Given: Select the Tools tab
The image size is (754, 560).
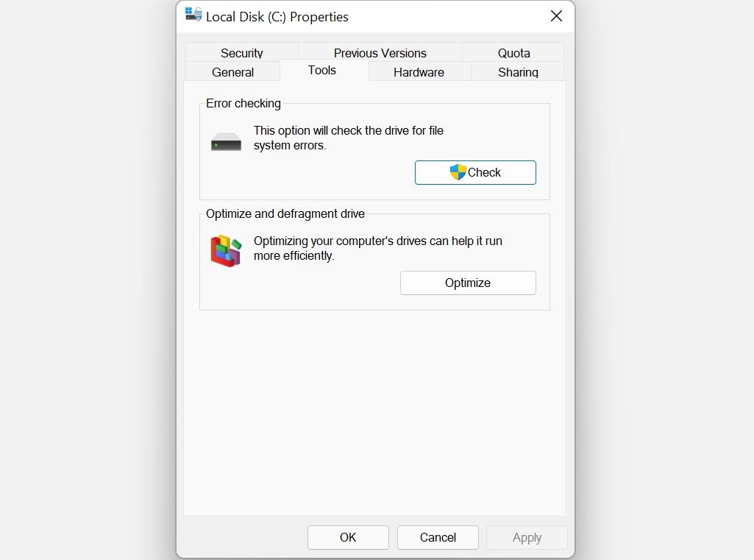Looking at the screenshot, I should pos(321,71).
